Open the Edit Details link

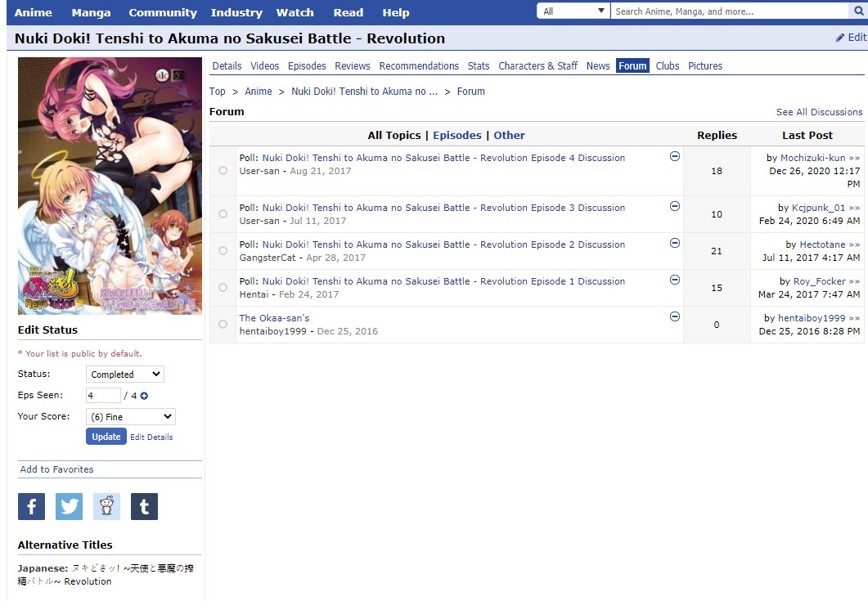pos(151,437)
